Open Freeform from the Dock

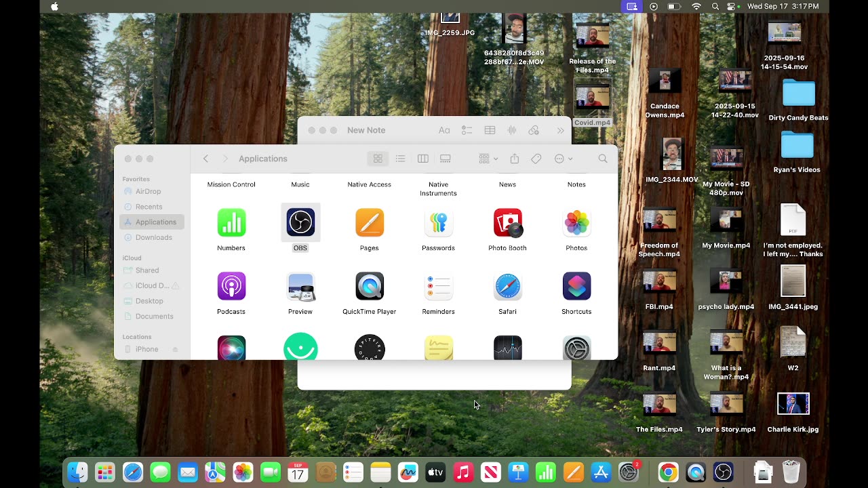tap(408, 472)
